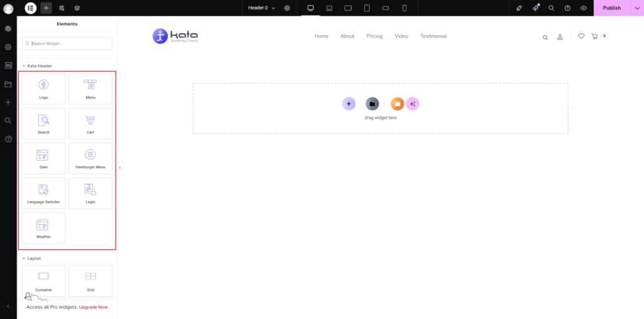644x319 pixels.
Task: Switch to Mobile landscape view
Action: click(386, 8)
